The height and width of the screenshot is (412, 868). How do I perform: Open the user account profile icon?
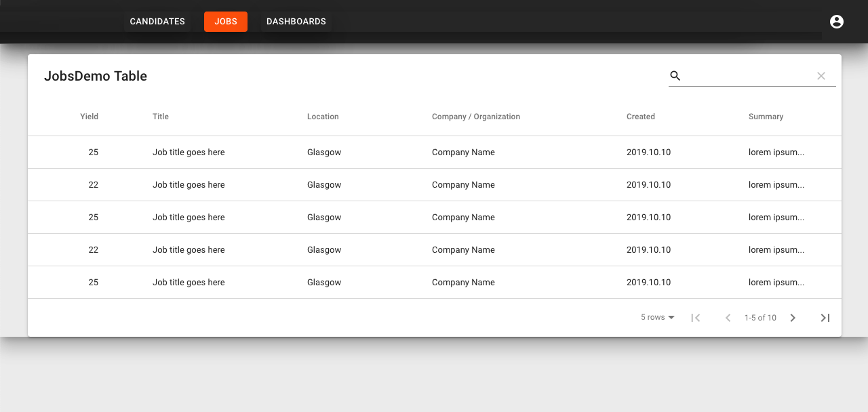tap(837, 22)
